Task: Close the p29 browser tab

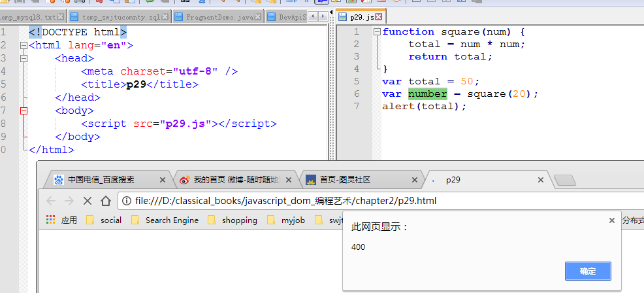Action: pyautogui.click(x=541, y=180)
